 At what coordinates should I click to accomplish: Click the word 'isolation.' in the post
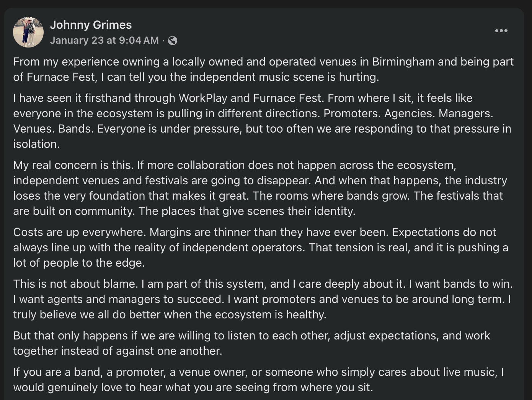click(x=36, y=144)
